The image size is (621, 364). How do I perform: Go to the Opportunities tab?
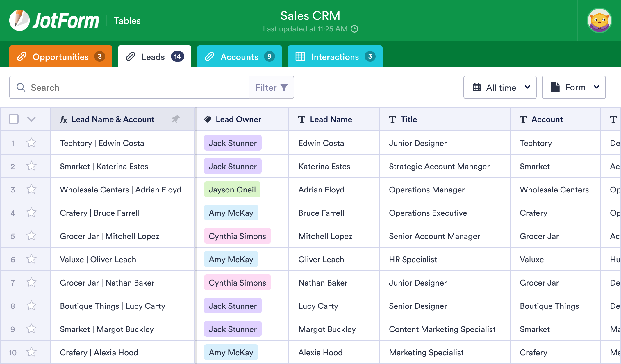[x=60, y=57]
